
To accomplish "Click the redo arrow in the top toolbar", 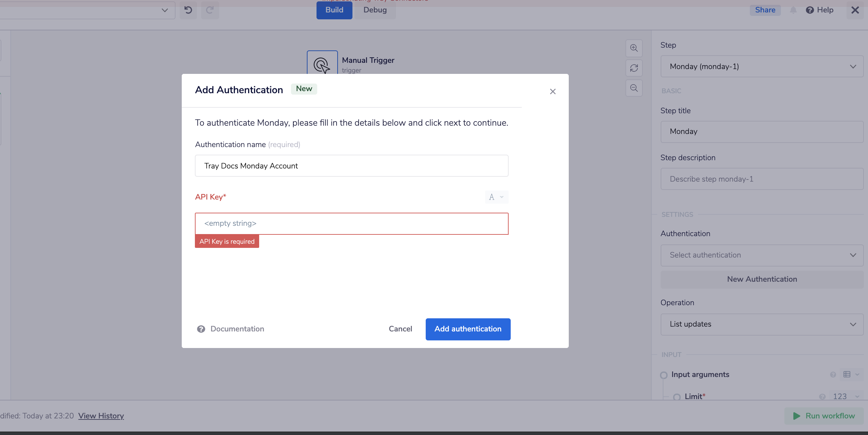I will click(210, 10).
